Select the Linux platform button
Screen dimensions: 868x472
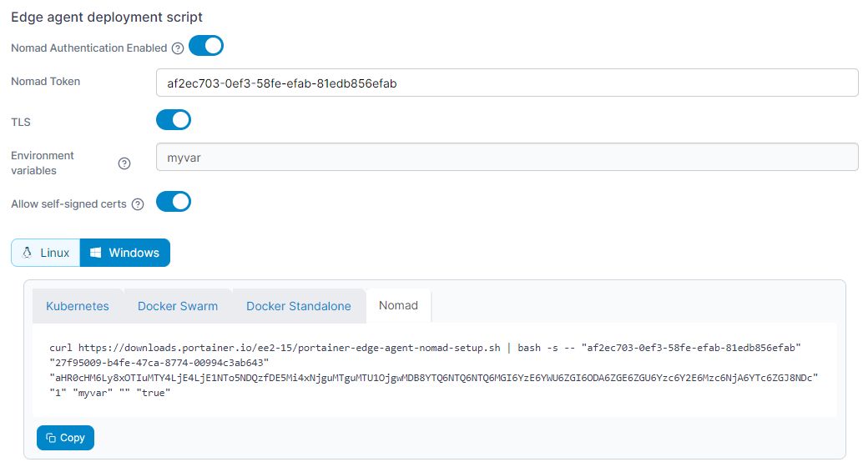pyautogui.click(x=46, y=253)
